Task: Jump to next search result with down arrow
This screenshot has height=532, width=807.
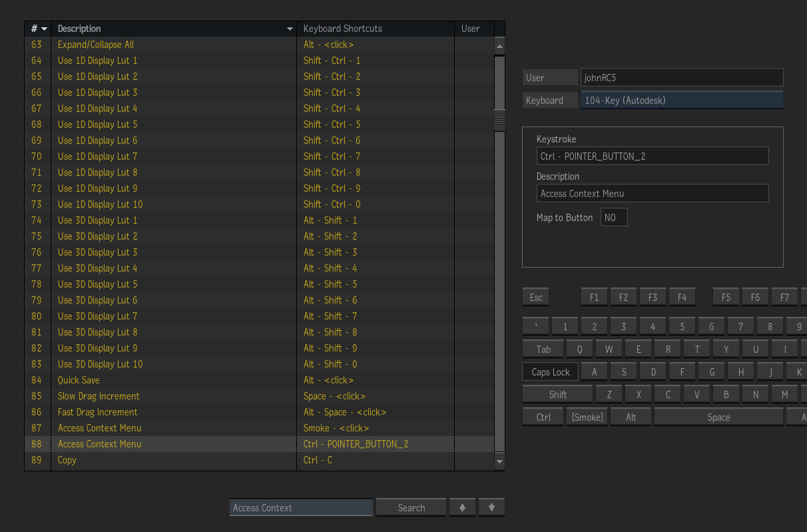Action: [491, 507]
